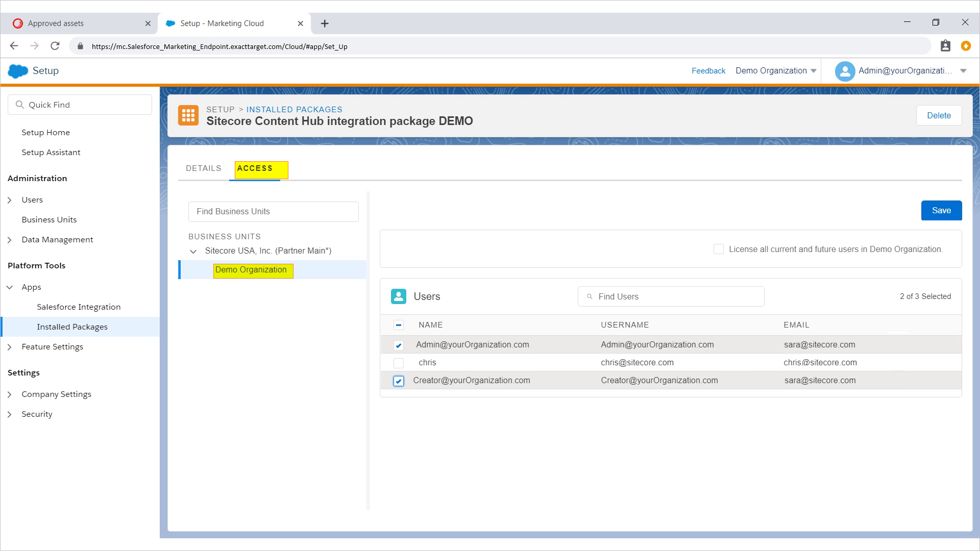Click the browser address bar URL
The image size is (980, 551).
coord(219,46)
